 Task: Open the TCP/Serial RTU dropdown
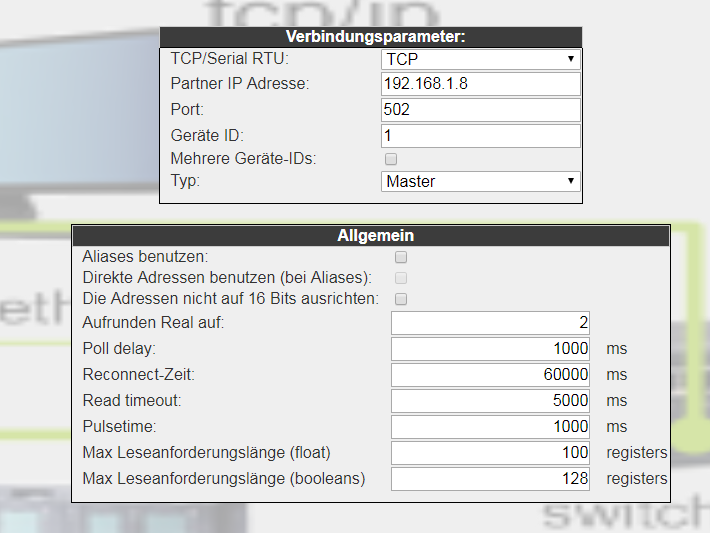point(480,59)
